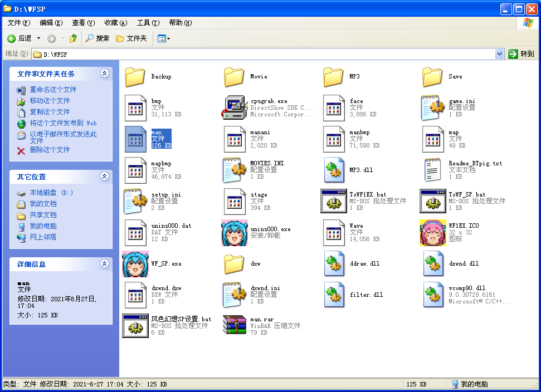Image resolution: width=541 pixels, height=392 pixels.
Task: Click the Up folder toolbar icon
Action: [x=73, y=38]
